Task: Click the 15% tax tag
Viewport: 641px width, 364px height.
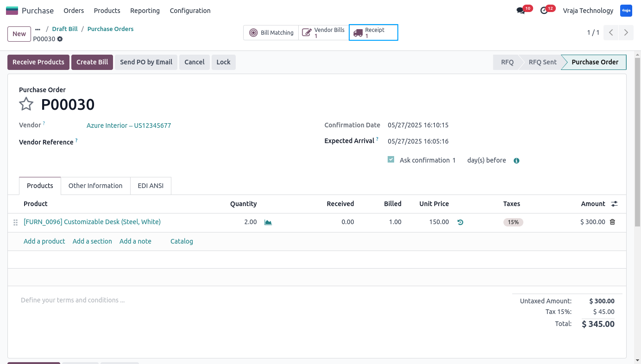Action: pos(513,222)
